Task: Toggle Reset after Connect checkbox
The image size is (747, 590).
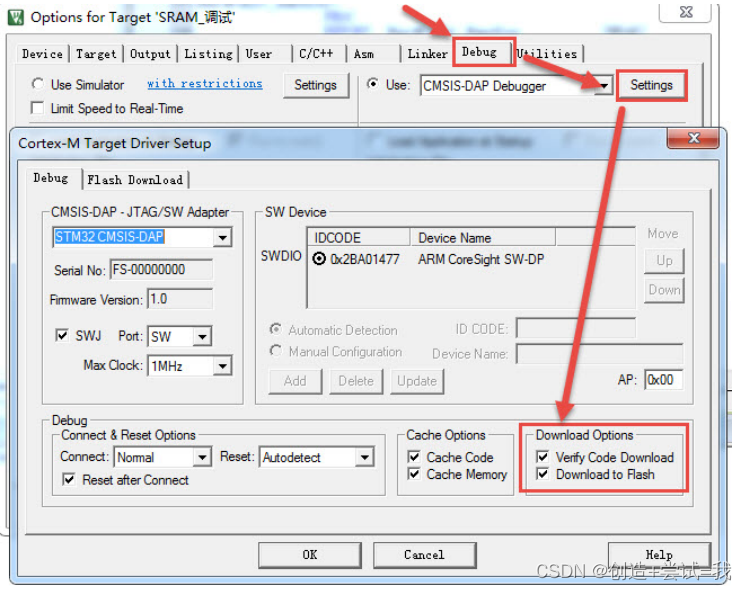Action: point(69,479)
